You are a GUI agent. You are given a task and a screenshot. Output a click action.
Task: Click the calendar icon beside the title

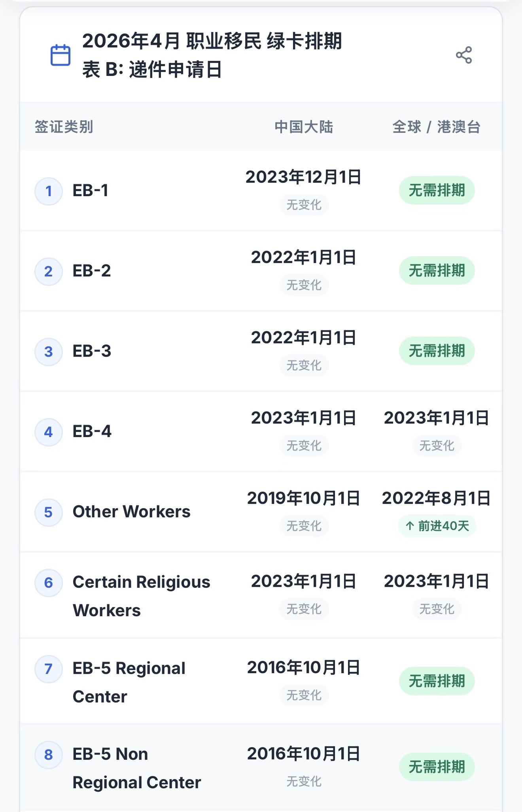click(61, 55)
